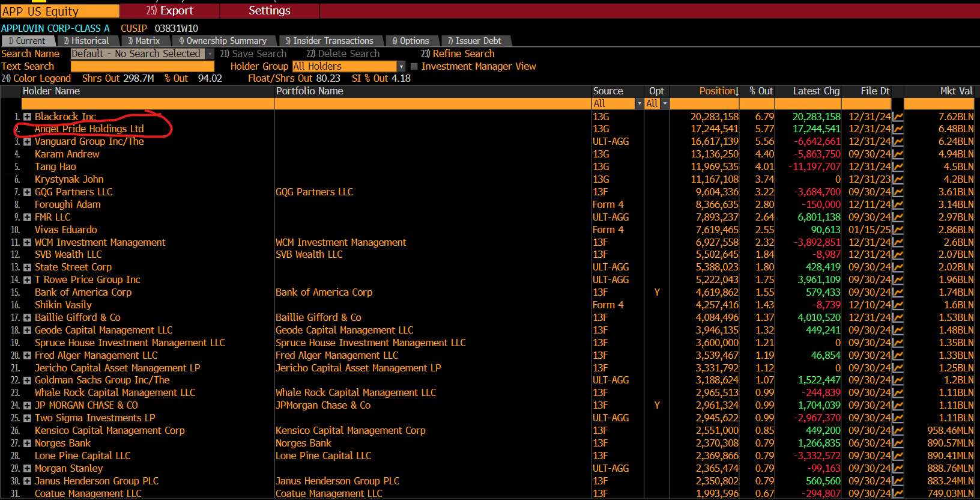Image resolution: width=980 pixels, height=500 pixels.
Task: Open chart icon in Tang Hao row
Action: coord(898,167)
